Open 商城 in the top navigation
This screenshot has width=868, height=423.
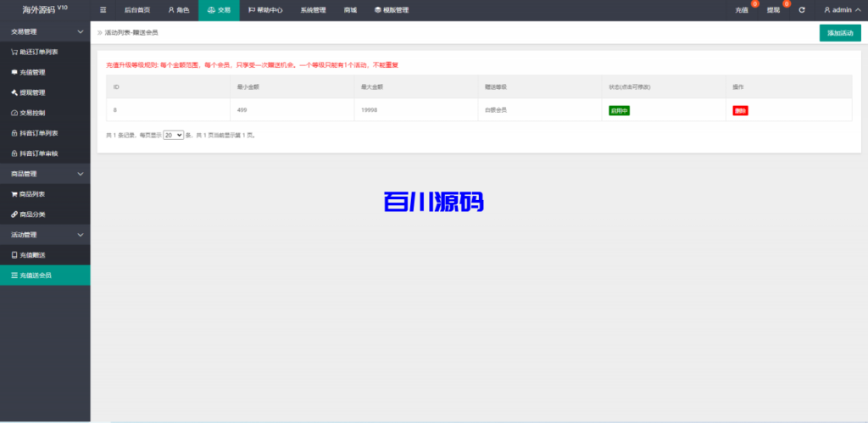(350, 10)
